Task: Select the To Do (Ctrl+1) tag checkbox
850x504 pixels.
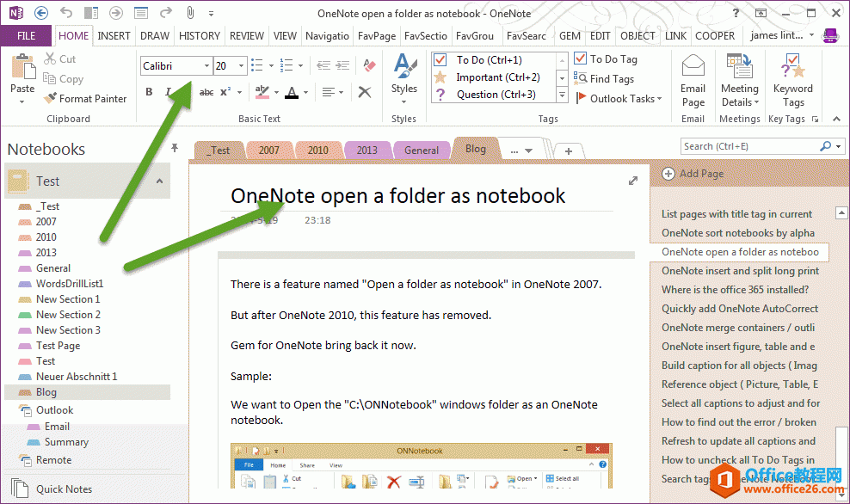Action: (440, 60)
